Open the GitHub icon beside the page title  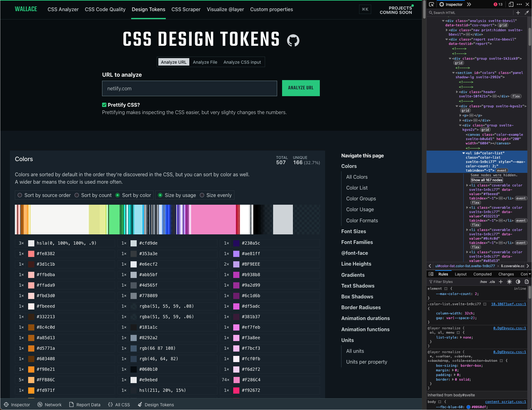(293, 40)
